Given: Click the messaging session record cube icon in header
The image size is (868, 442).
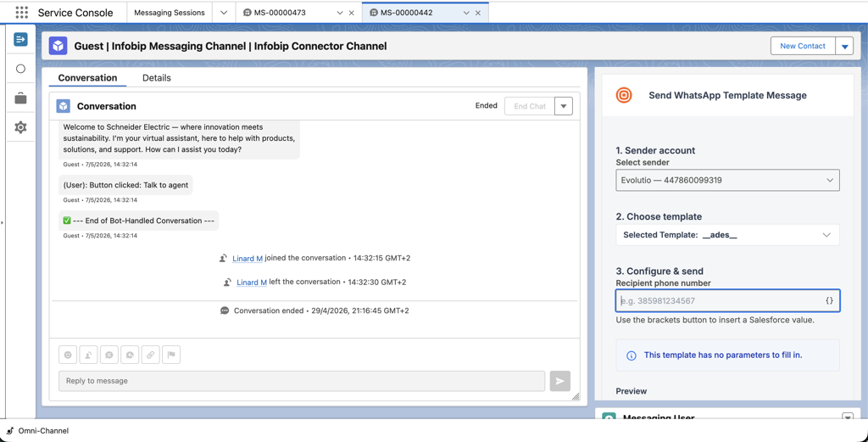Looking at the screenshot, I should click(x=58, y=46).
